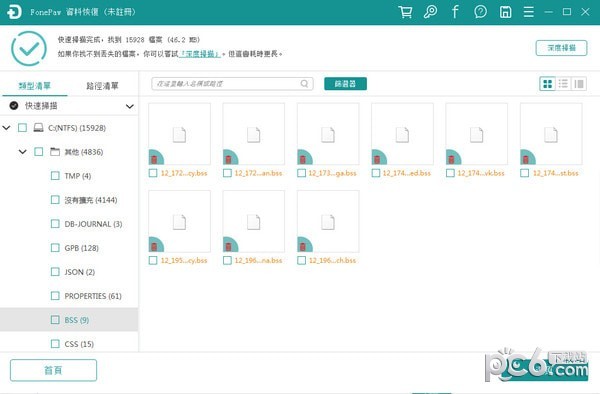Click file name 12_174...vk.bss
600x394 pixels.
(x=481, y=173)
